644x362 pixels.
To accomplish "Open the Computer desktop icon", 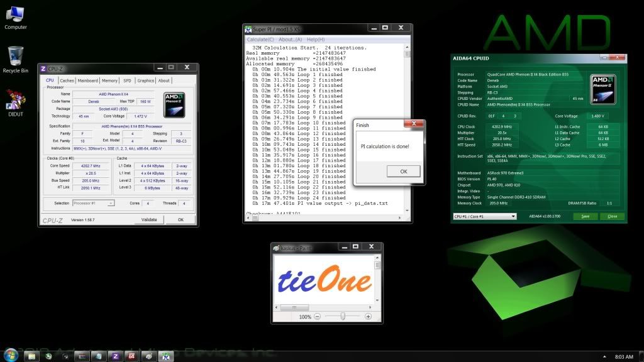I will [15, 18].
